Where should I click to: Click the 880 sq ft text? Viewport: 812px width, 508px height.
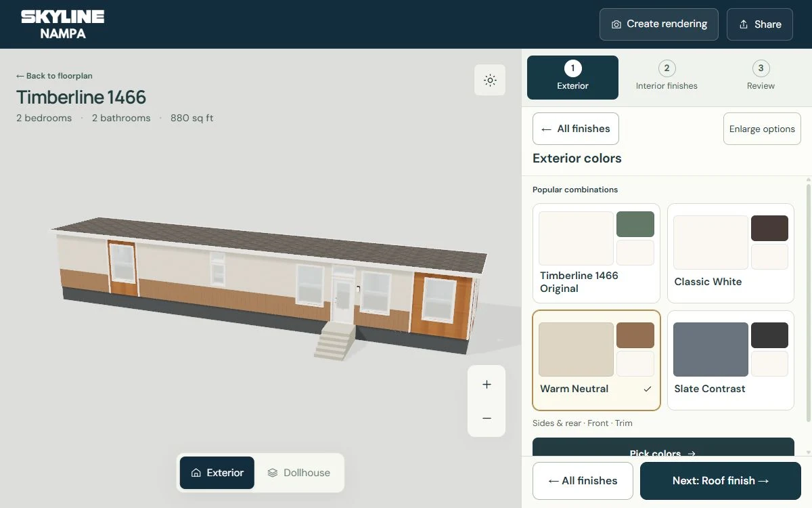[191, 118]
